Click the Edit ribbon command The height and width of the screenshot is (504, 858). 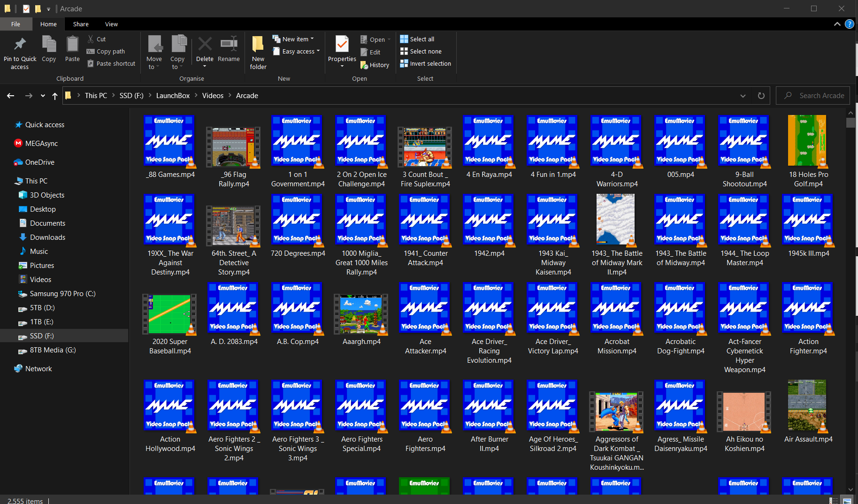[370, 52]
